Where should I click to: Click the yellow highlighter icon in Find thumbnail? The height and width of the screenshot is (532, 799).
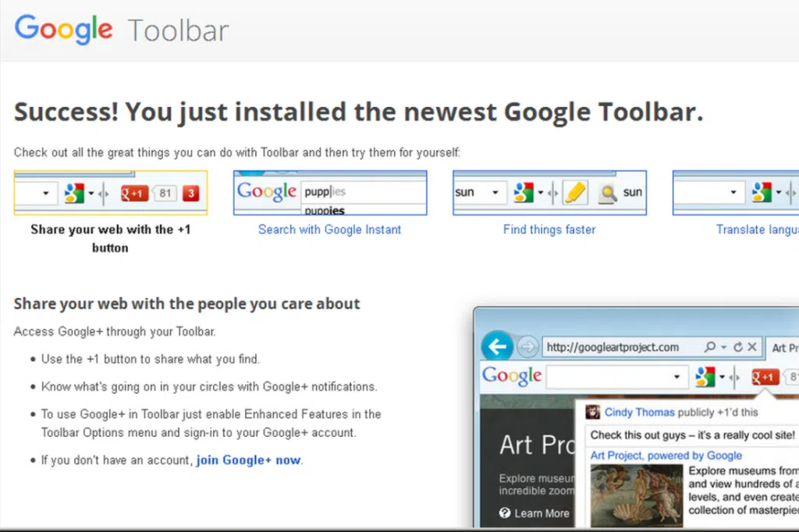click(574, 192)
